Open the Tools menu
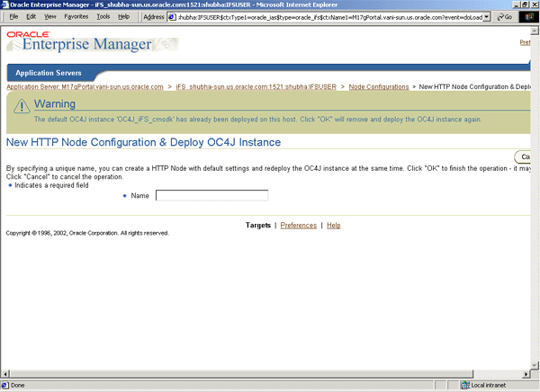The width and height of the screenshot is (540, 392). coord(103,16)
